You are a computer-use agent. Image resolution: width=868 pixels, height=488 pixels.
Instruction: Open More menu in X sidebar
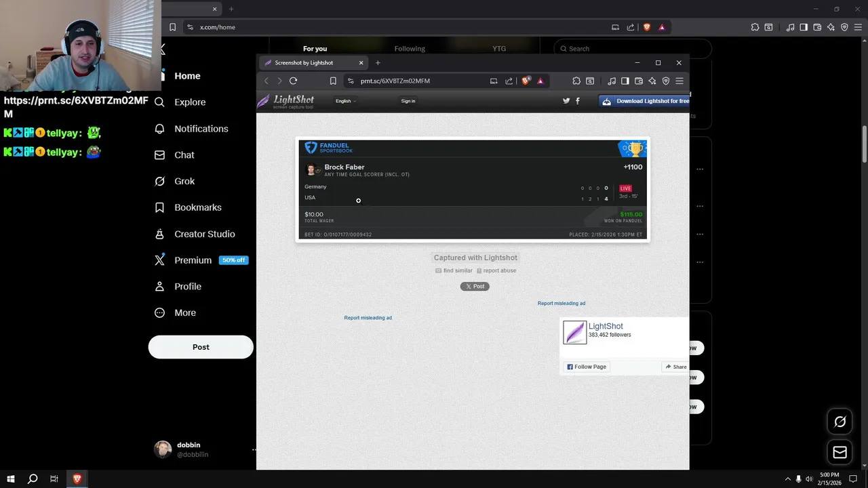175,312
